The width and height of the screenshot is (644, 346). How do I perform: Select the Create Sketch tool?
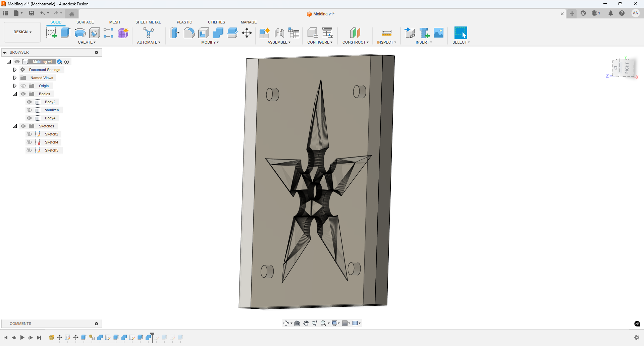(x=51, y=33)
